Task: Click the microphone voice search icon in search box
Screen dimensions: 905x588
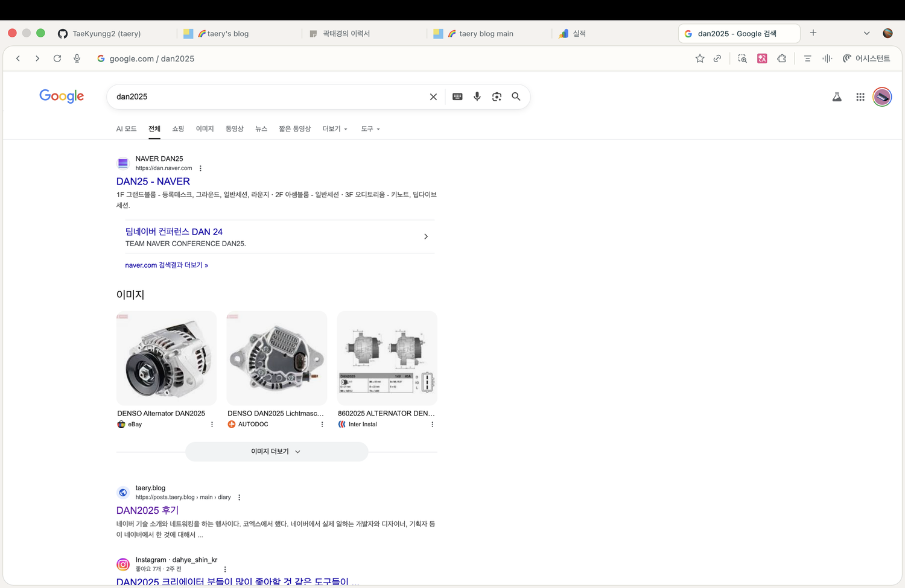Action: [x=477, y=96]
